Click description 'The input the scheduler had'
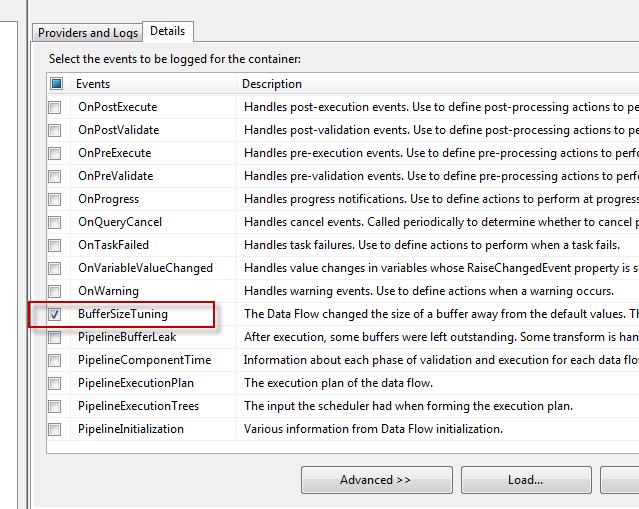This screenshot has width=639, height=509. [408, 406]
